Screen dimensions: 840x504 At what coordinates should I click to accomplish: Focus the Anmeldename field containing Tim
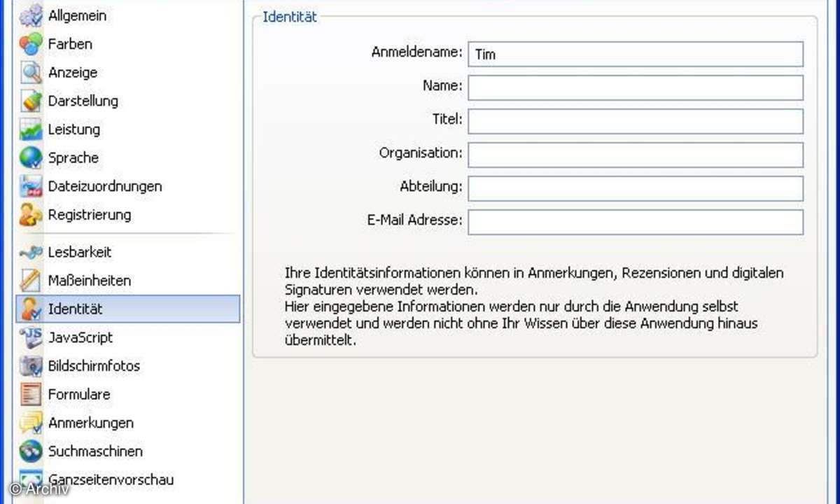(636, 55)
